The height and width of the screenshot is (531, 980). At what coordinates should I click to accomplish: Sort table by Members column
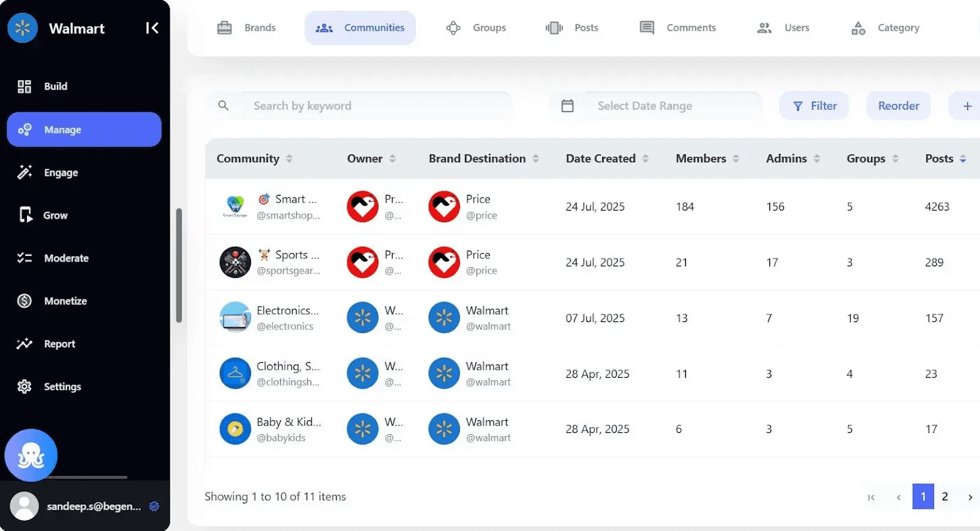click(x=736, y=159)
